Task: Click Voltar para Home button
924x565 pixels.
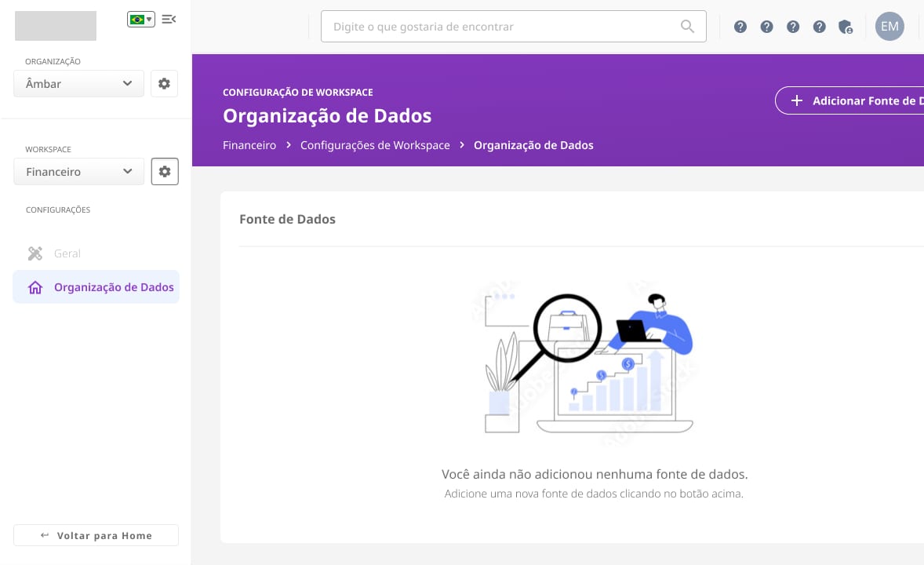Action: click(x=96, y=535)
